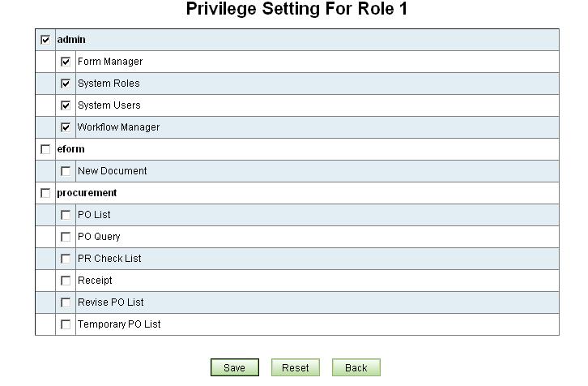Uncheck the admin group checkbox
The height and width of the screenshot is (386, 588).
(x=45, y=40)
